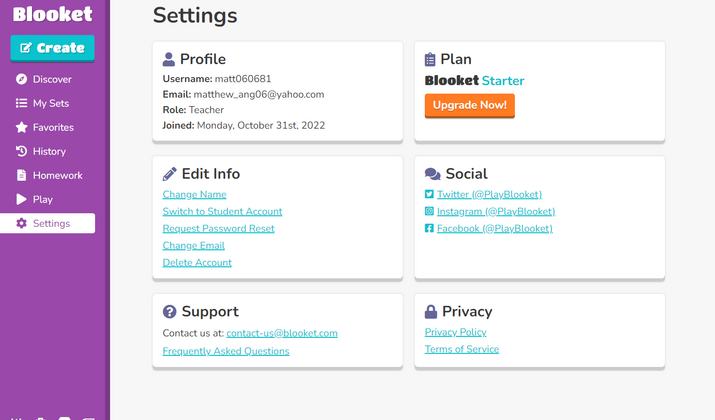Screen dimensions: 715x420
Task: Click the play triangle icon in the sidebar
Action: coord(21,199)
